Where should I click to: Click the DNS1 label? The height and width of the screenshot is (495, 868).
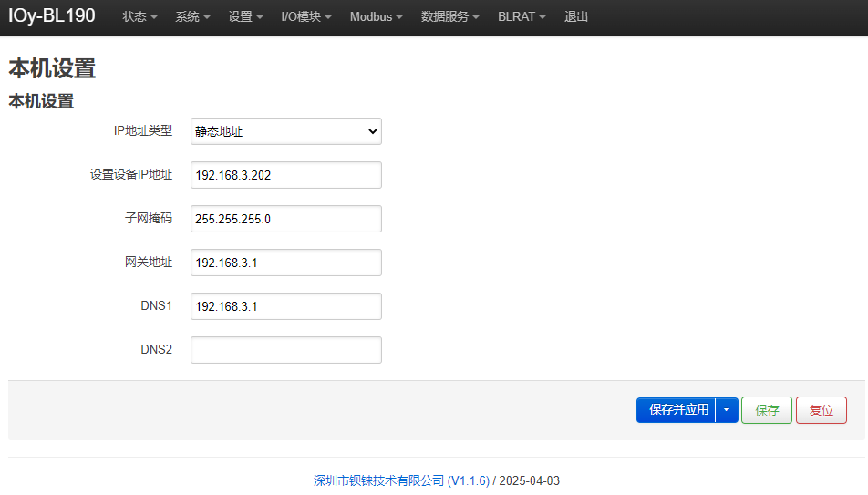pyautogui.click(x=156, y=305)
